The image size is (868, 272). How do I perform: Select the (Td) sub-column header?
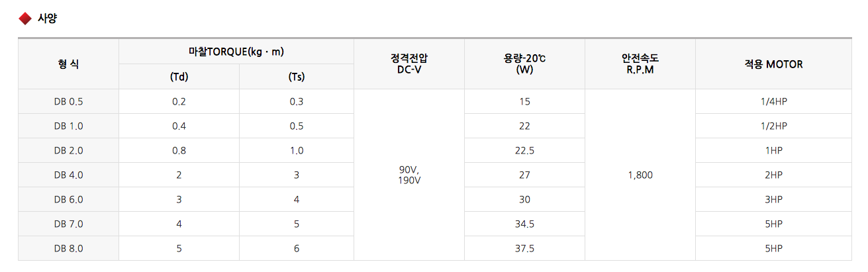coord(179,77)
